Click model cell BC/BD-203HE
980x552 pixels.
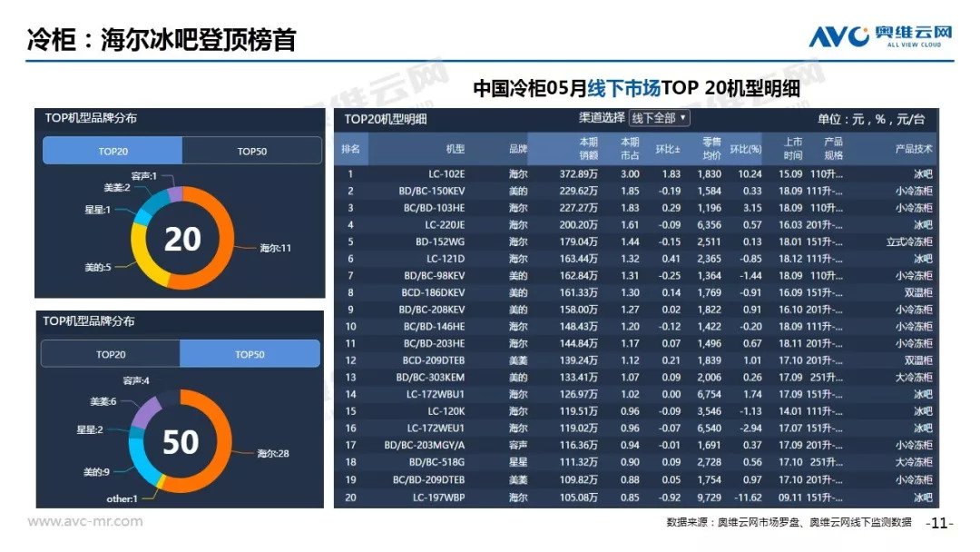(434, 343)
